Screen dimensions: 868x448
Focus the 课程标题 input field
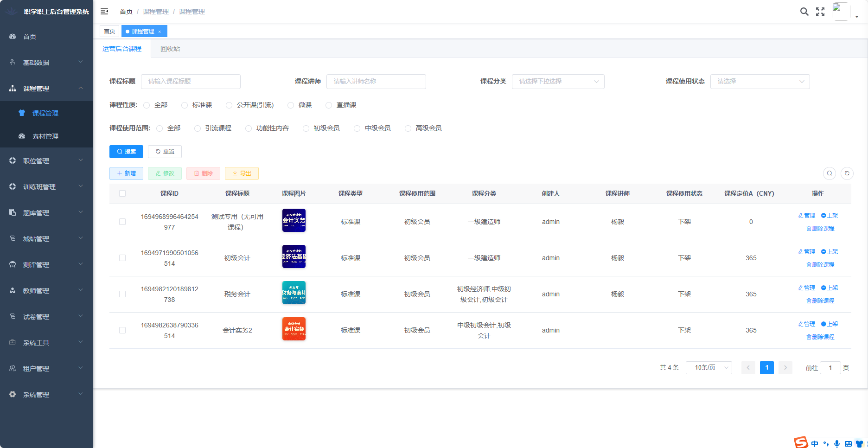click(191, 82)
